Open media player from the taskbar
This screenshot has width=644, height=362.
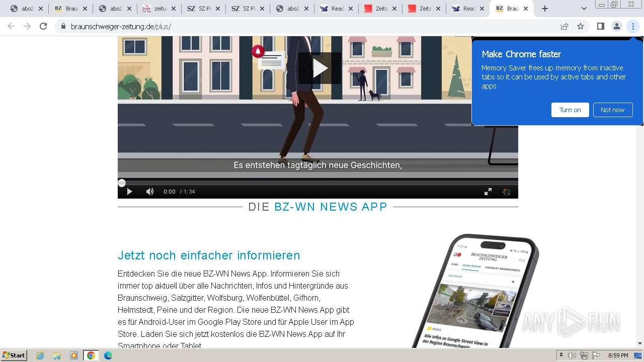point(74,355)
